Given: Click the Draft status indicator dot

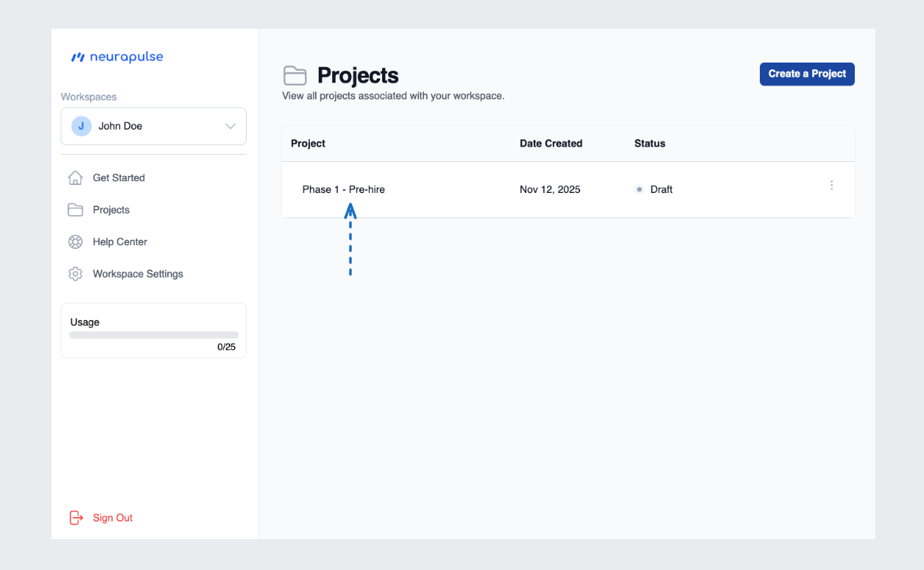Looking at the screenshot, I should pyautogui.click(x=639, y=189).
